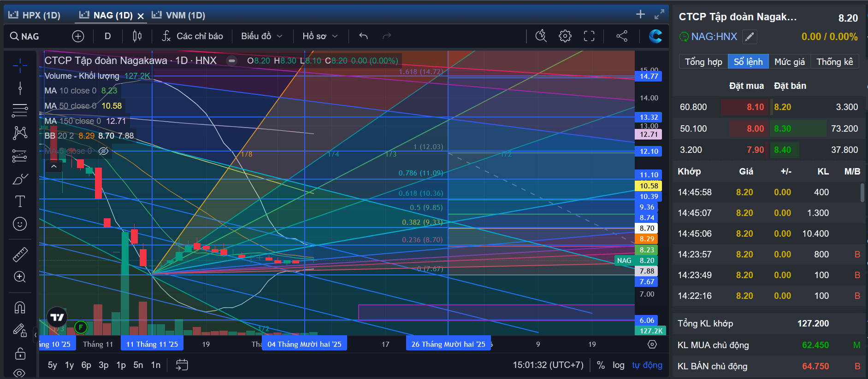
Task: Open the candlestick chart type selector
Action: point(137,36)
